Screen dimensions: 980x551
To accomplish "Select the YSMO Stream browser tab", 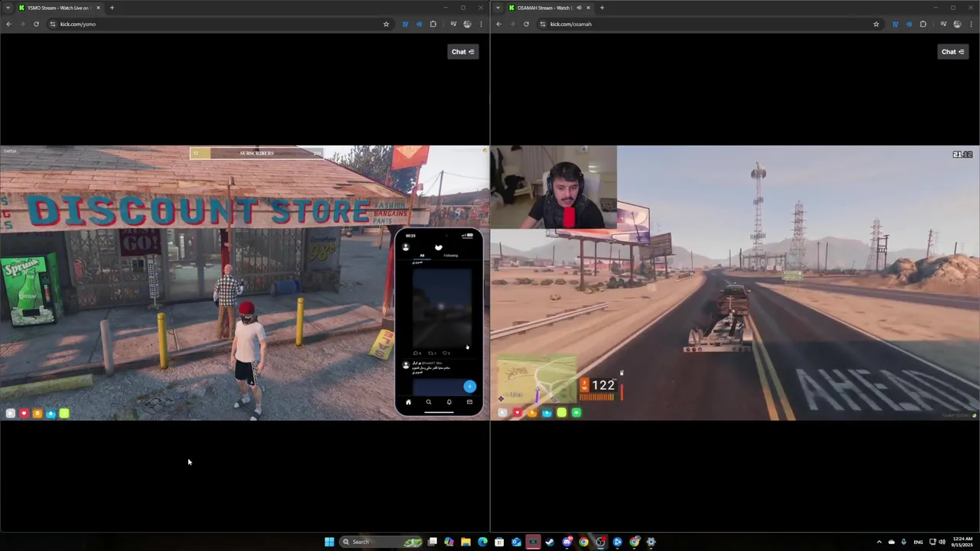I will [59, 8].
